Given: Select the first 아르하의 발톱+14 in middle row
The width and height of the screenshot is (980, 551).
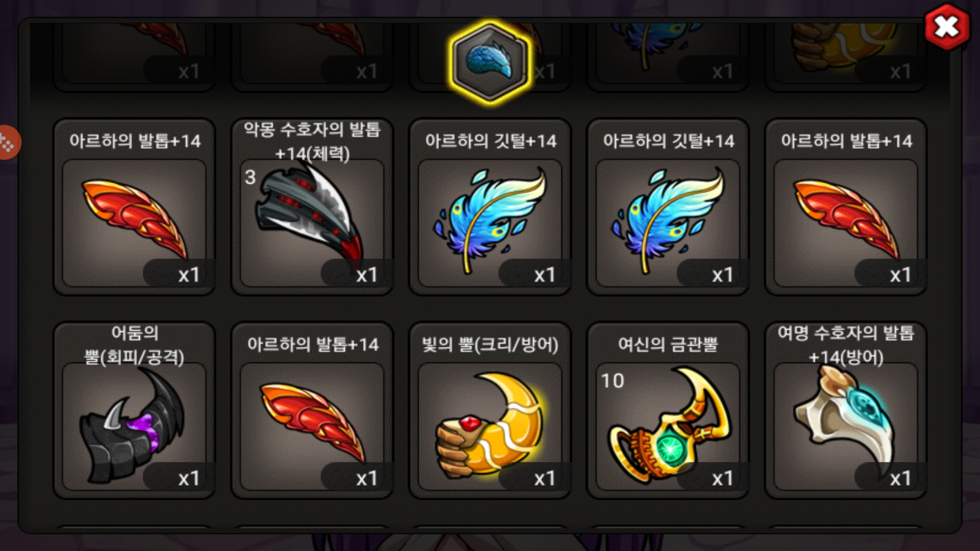Looking at the screenshot, I should [134, 207].
